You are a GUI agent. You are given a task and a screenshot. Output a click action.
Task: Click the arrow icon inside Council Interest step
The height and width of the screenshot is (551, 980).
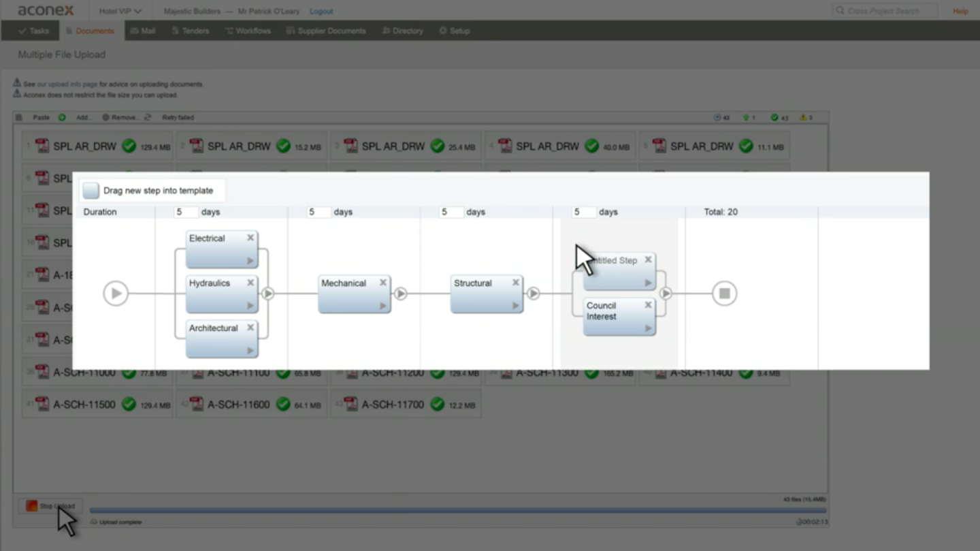click(648, 328)
